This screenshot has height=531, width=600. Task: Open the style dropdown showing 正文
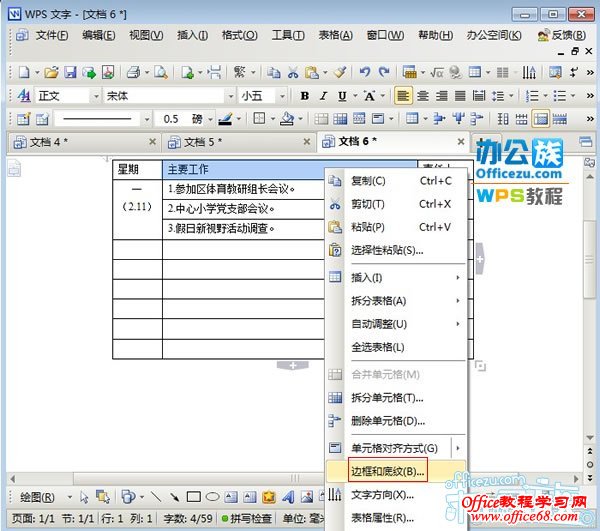pyautogui.click(x=65, y=96)
